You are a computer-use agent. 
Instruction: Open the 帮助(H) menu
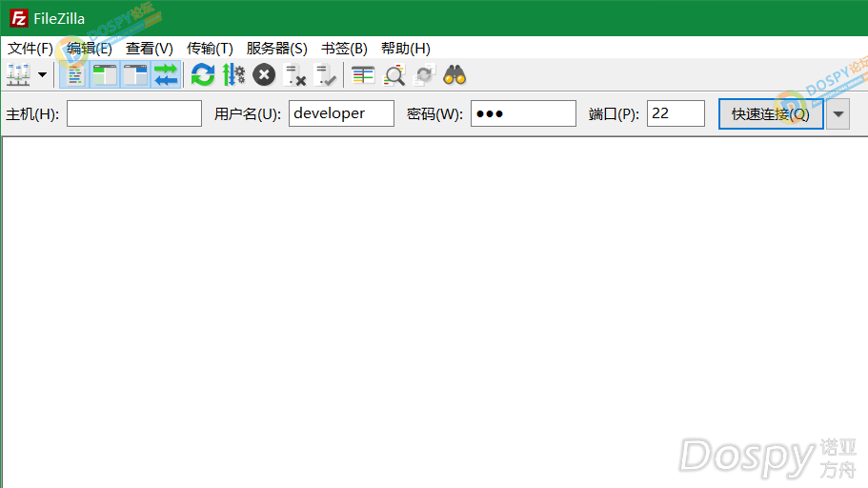tap(406, 49)
